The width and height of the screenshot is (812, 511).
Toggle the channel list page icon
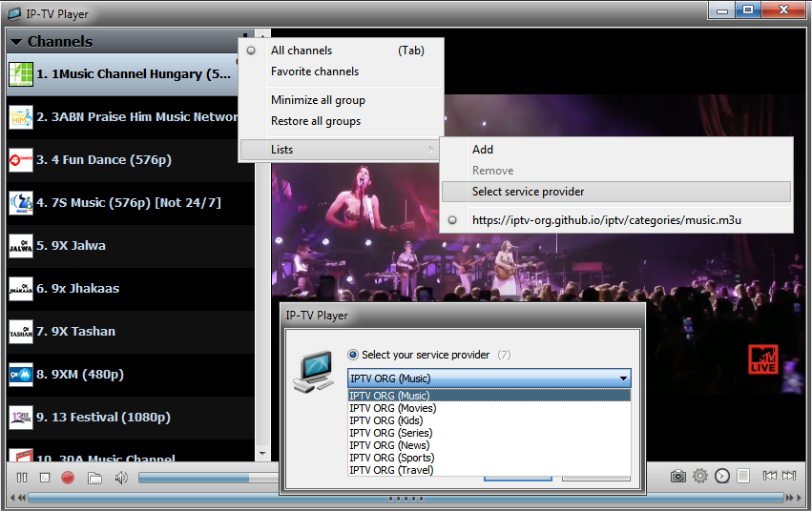coord(743,476)
